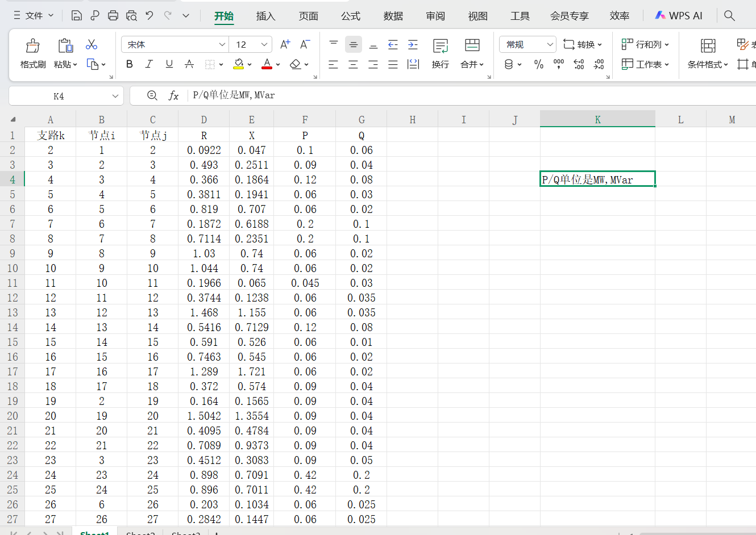Toggle Underline formatting
Image resolution: width=756 pixels, height=535 pixels.
(169, 64)
